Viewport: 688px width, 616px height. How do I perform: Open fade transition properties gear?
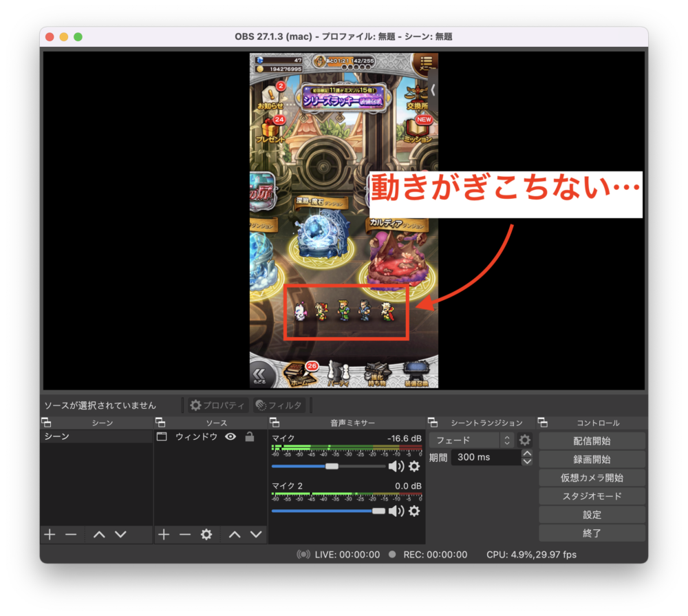click(x=525, y=440)
